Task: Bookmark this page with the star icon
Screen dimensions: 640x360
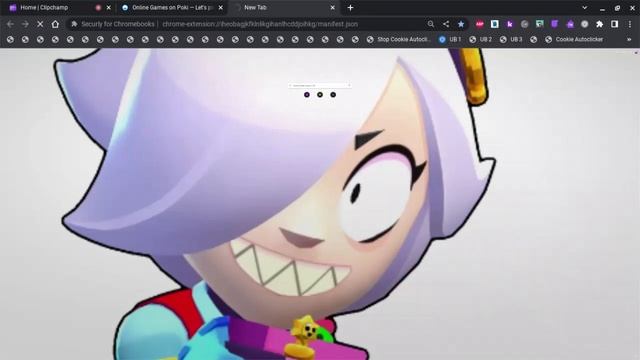Action: (x=461, y=24)
